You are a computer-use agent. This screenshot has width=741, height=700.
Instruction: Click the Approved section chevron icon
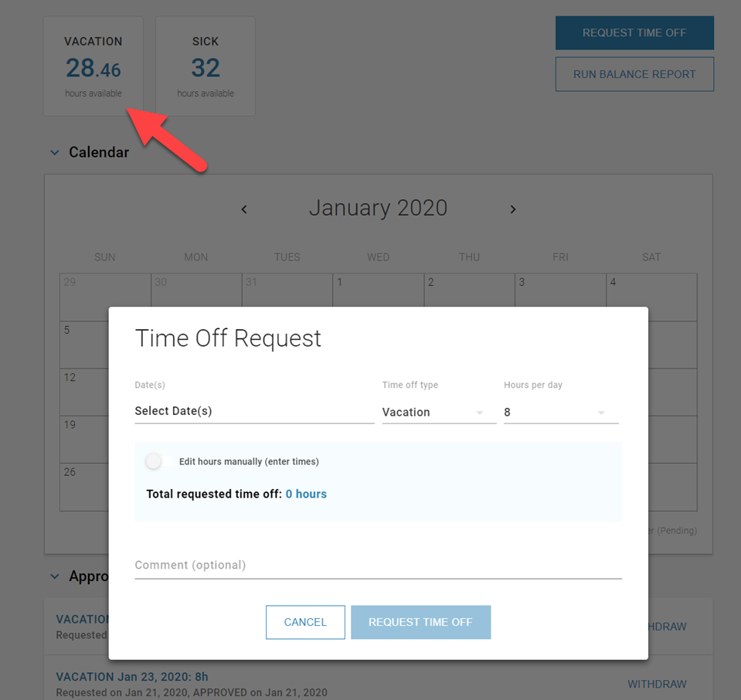(54, 576)
